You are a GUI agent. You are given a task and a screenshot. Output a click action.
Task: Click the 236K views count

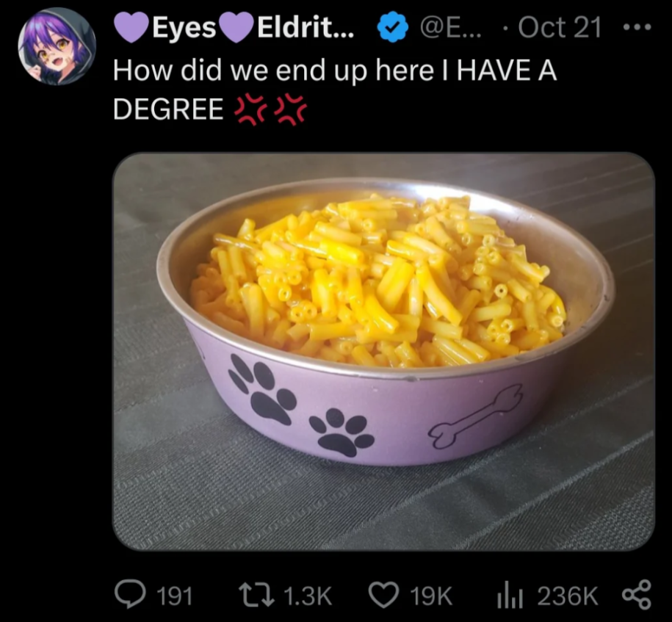pos(567,596)
